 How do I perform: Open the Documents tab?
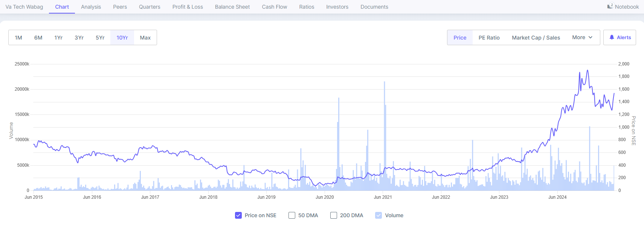click(x=374, y=7)
